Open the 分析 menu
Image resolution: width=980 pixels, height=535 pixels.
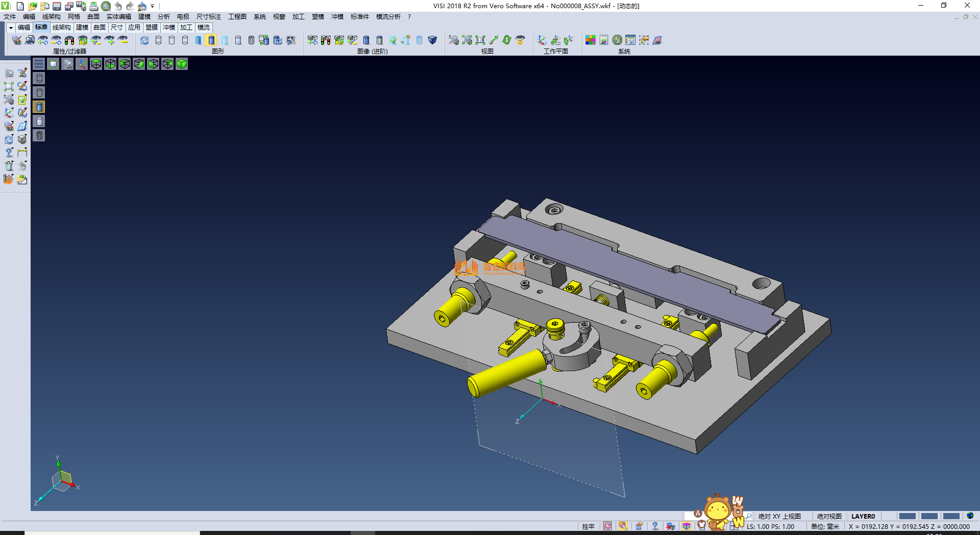coord(163,17)
